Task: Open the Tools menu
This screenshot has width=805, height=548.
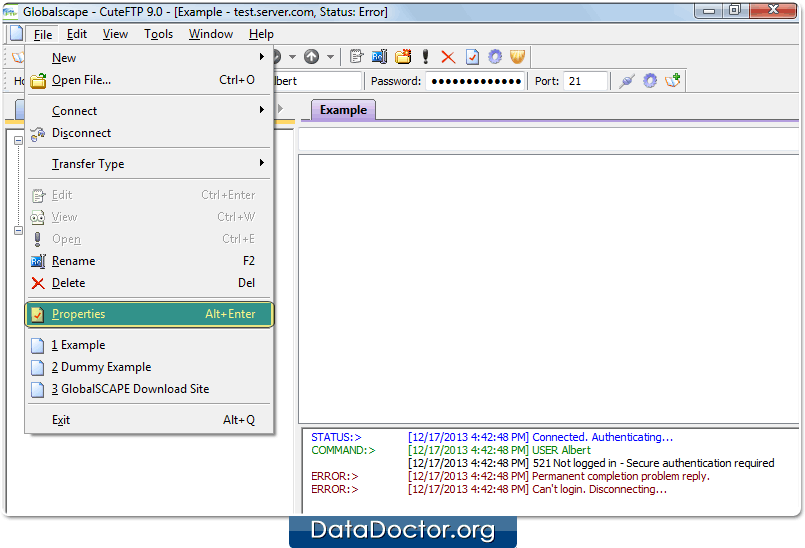Action: (158, 34)
